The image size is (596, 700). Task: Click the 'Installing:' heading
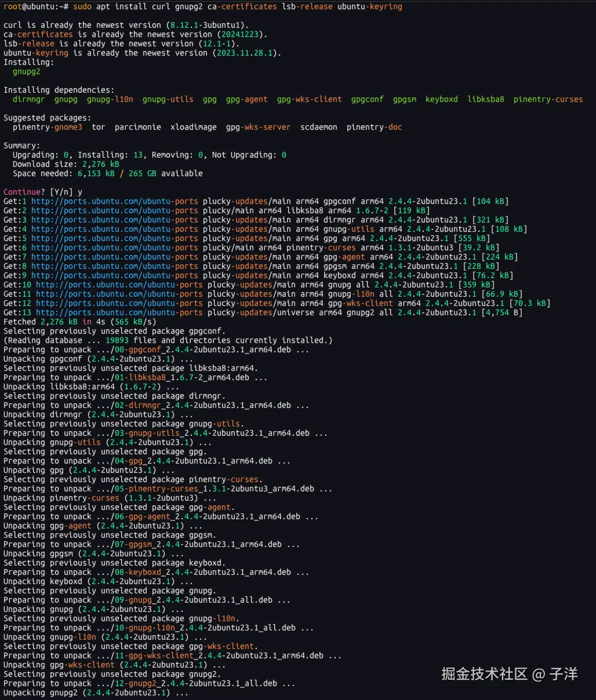[29, 63]
